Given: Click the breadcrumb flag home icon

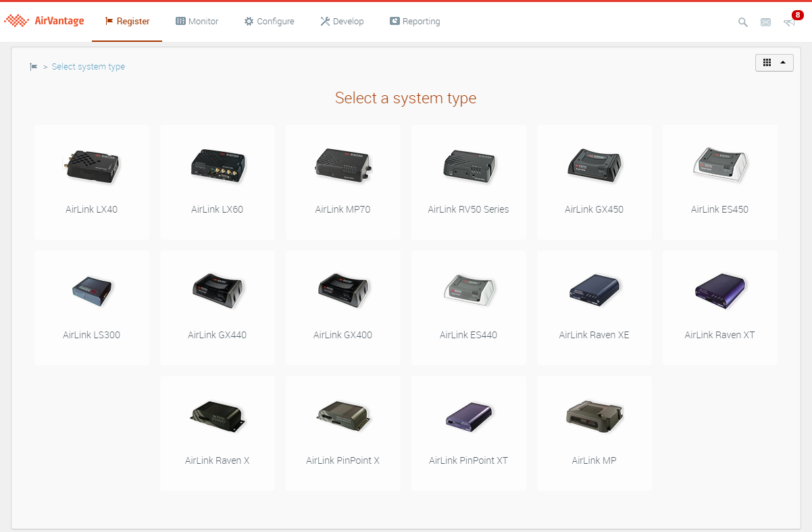Looking at the screenshot, I should coord(34,67).
